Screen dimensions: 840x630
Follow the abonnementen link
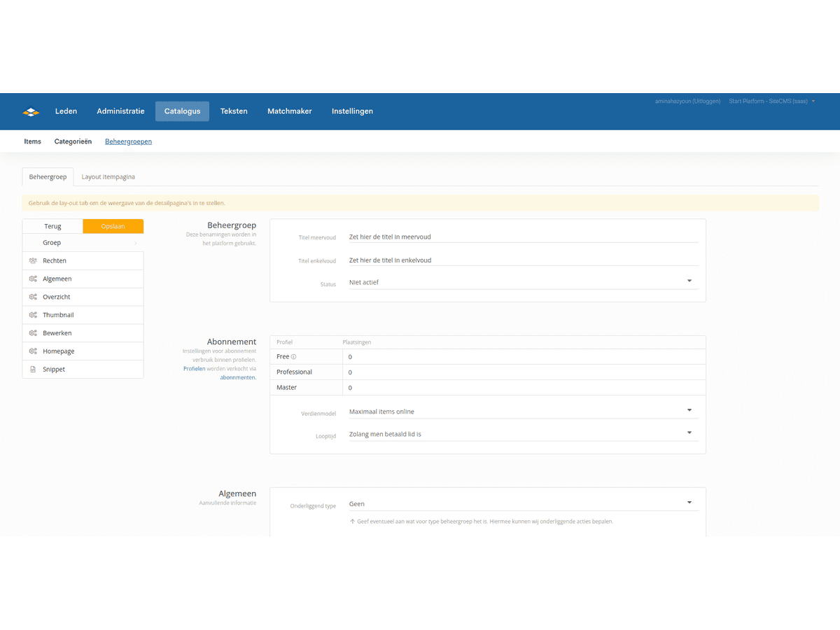coord(238,377)
